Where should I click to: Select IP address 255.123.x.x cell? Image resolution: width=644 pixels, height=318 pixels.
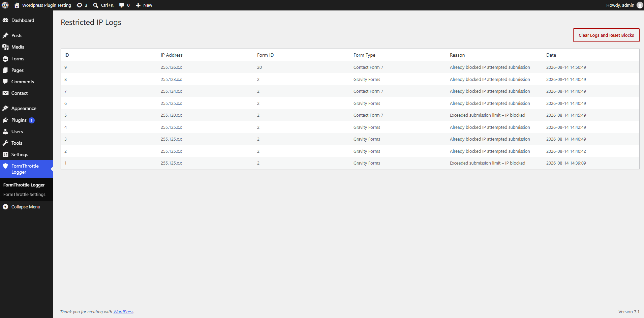(x=171, y=79)
